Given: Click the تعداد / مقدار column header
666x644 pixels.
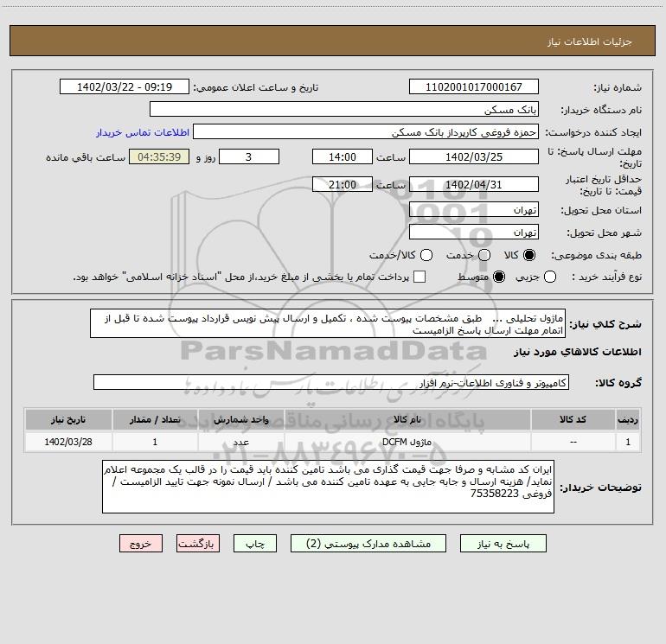Looking at the screenshot, I should 155,419.
